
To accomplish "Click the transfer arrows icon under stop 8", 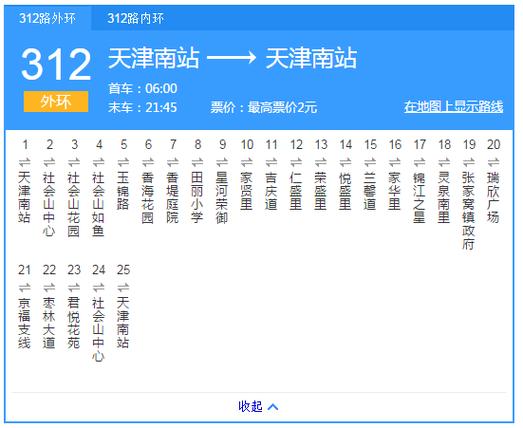I will tap(197, 162).
